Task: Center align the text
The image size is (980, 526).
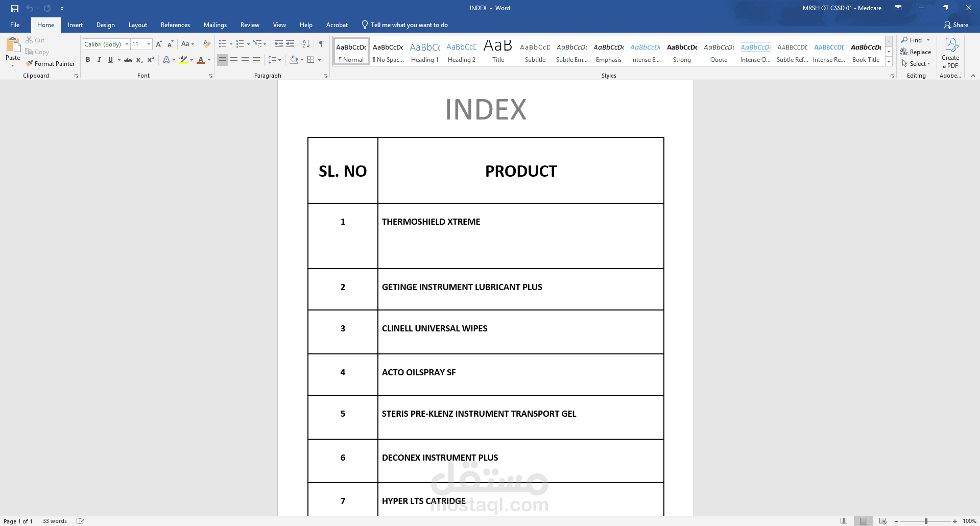Action: click(x=234, y=60)
